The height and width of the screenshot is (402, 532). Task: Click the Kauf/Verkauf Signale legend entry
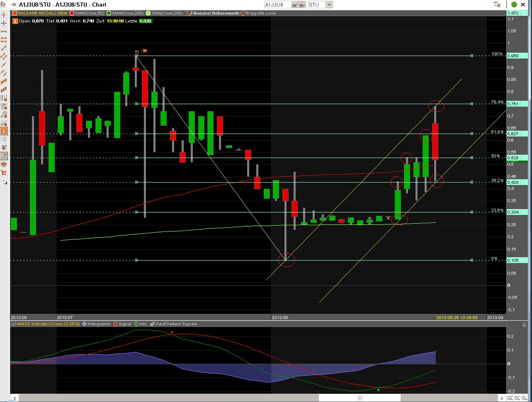point(173,324)
